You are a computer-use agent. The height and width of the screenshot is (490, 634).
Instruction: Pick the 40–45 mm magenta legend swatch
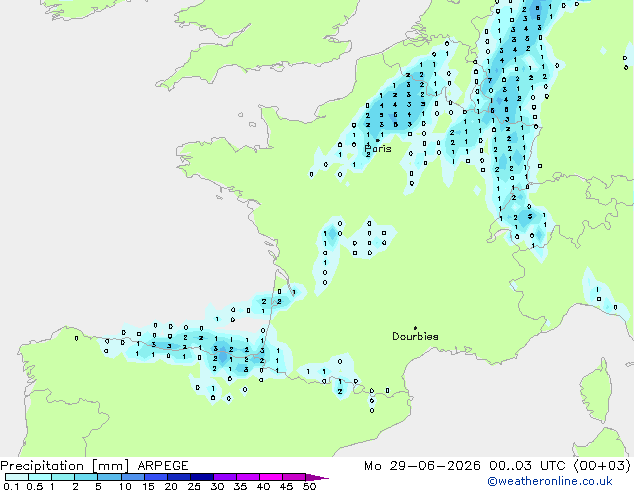tap(271, 477)
